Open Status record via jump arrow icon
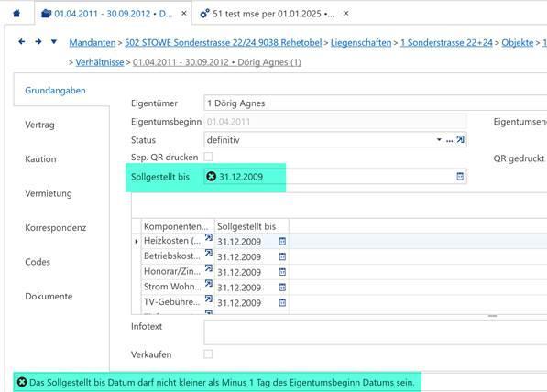Viewport: 547px width, 392px height. click(461, 139)
